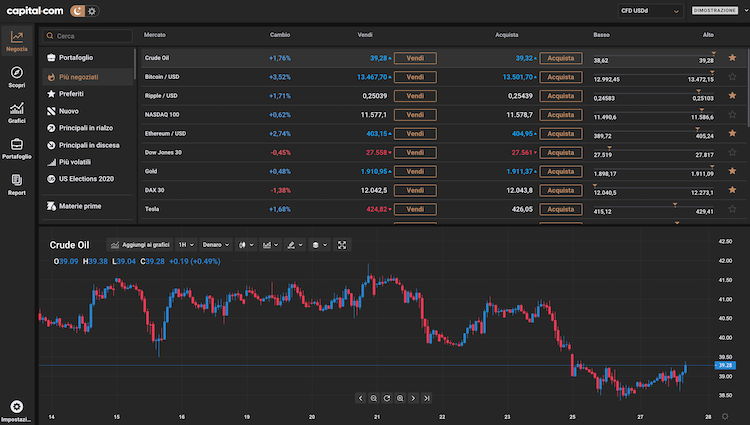Toggle favorite star for Ripple / USD
Screen dimensions: 750x425
click(x=732, y=96)
